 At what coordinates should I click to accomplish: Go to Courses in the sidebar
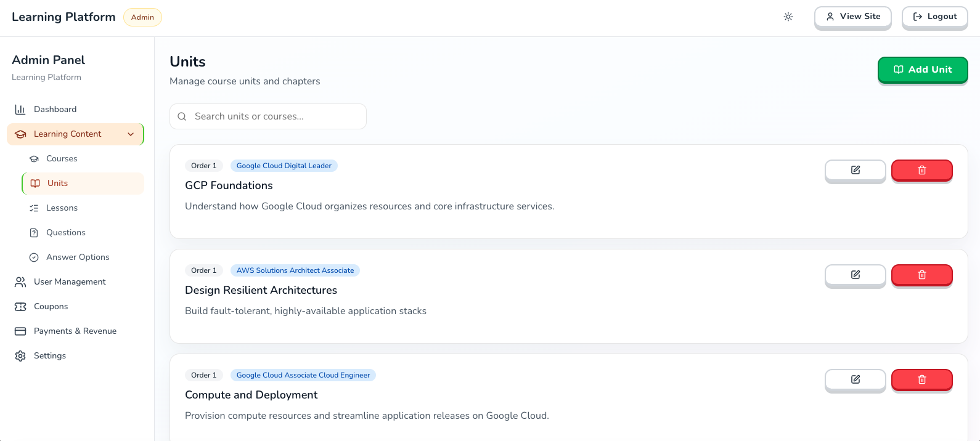[x=62, y=159]
